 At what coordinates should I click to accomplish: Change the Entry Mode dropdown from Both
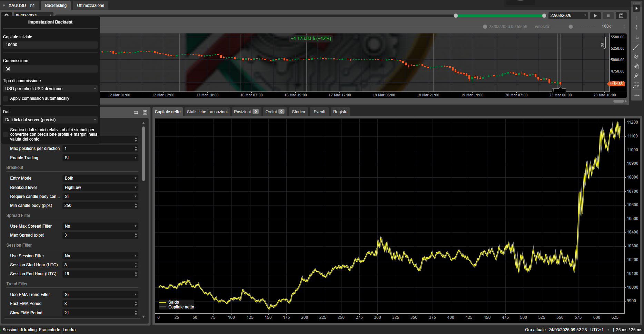[100, 178]
